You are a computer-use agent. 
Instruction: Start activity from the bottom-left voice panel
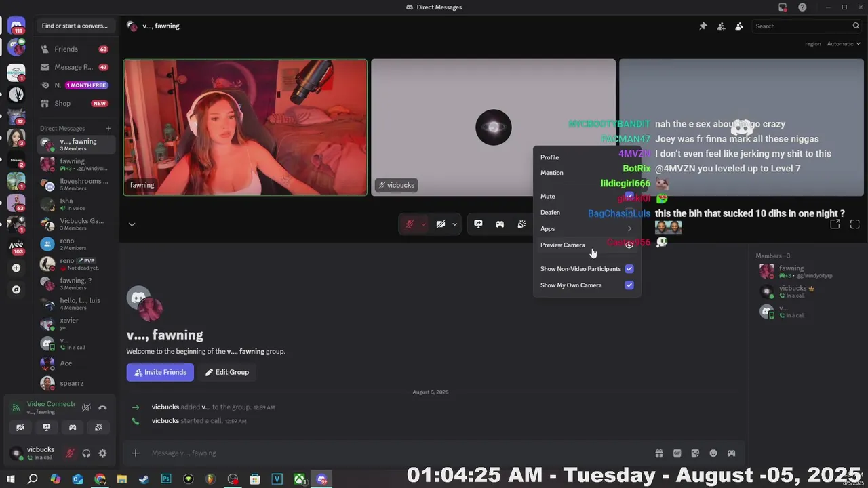click(73, 428)
